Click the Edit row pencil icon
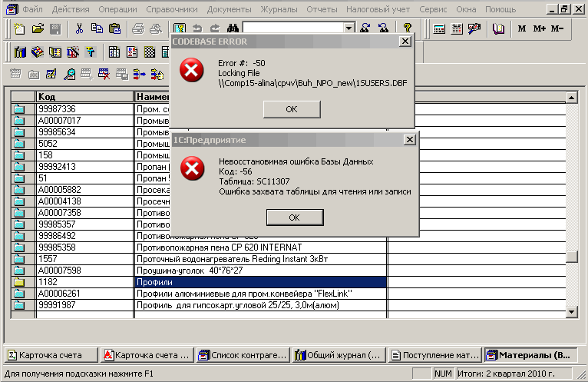Image resolution: width=588 pixels, height=382 pixels. point(51,74)
